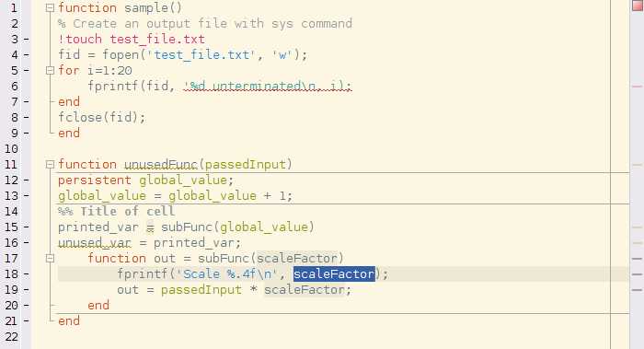Viewport: 644px width, 349px height.
Task: Collapse the sample function fold marker
Action: pos(50,7)
